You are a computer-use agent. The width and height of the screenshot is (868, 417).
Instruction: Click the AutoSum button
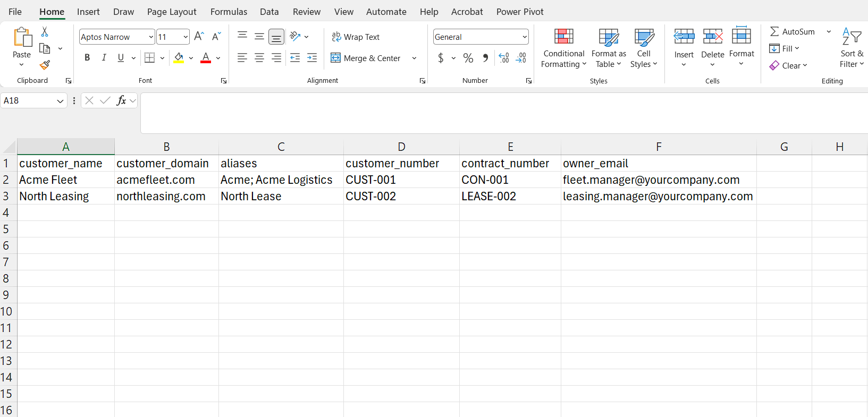[x=792, y=32]
